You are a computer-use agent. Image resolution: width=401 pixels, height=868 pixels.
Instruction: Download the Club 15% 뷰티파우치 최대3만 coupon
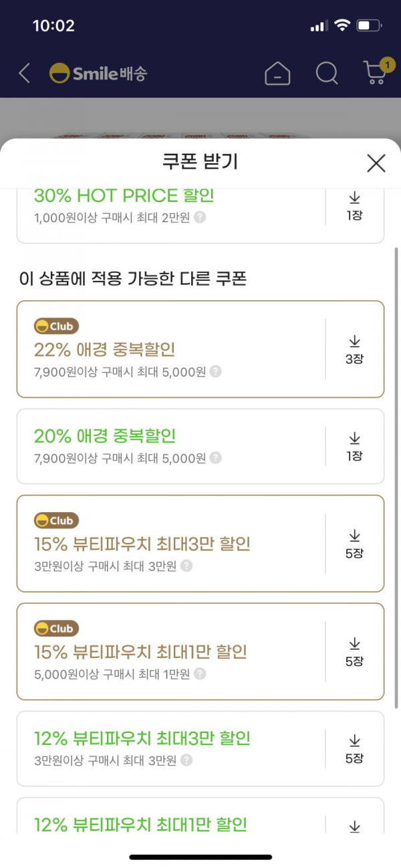click(354, 544)
